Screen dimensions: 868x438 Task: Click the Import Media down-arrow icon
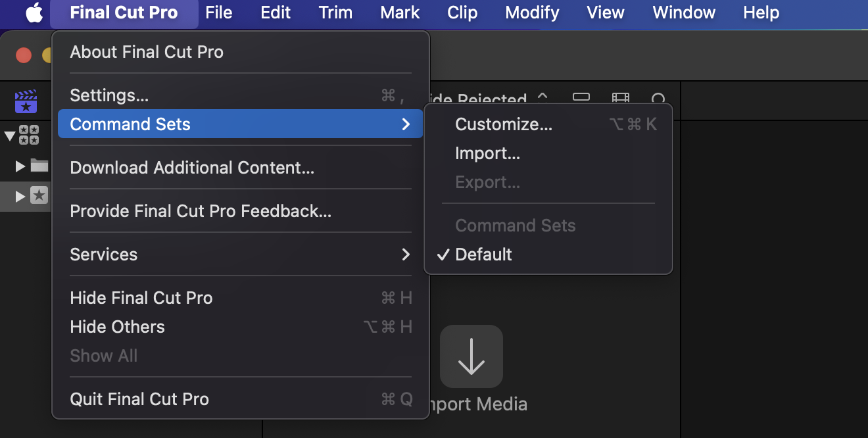pyautogui.click(x=471, y=356)
